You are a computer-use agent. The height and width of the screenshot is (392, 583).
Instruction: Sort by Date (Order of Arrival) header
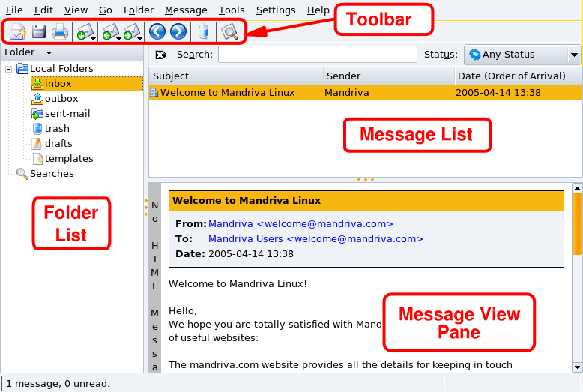(x=518, y=76)
